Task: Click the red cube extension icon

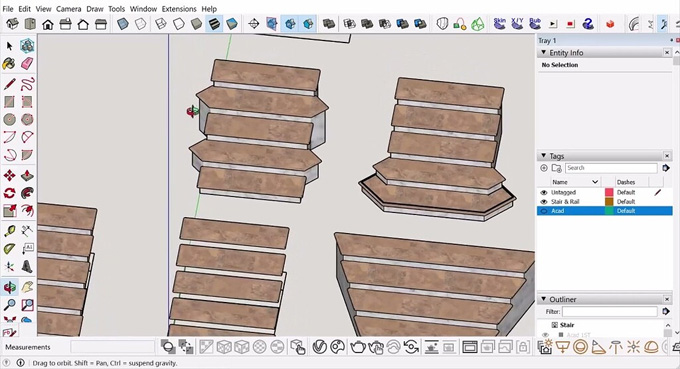Action: (x=610, y=24)
